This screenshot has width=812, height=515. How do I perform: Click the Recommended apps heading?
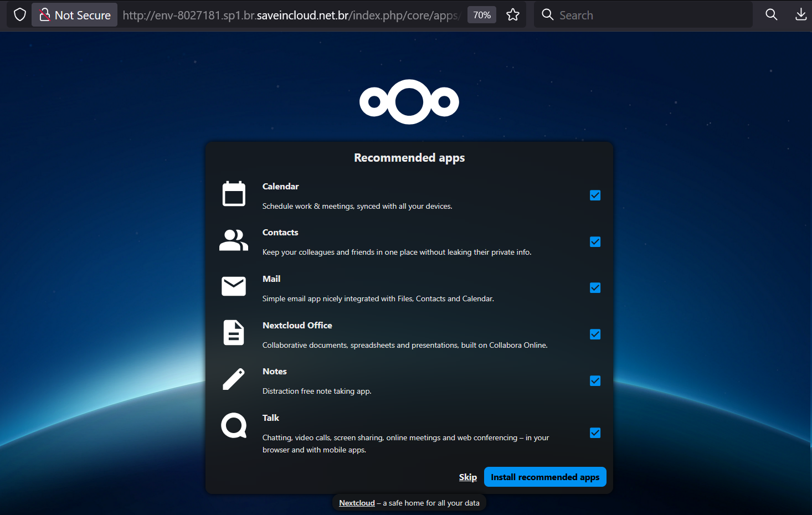coord(409,158)
